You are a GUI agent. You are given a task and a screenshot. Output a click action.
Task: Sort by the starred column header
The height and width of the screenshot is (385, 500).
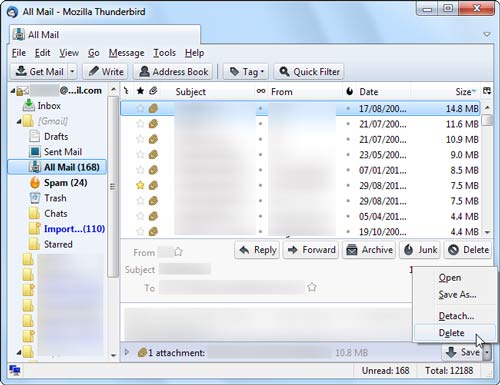click(x=140, y=91)
